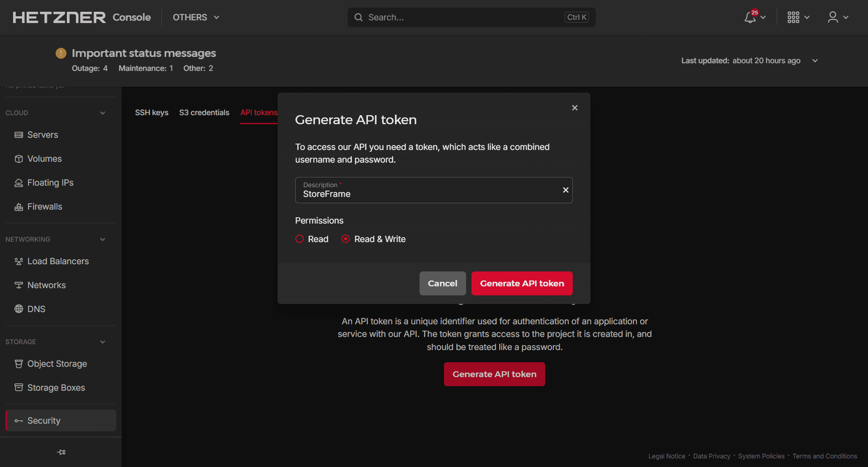868x467 pixels.
Task: Click the Networks icon
Action: pyautogui.click(x=19, y=285)
